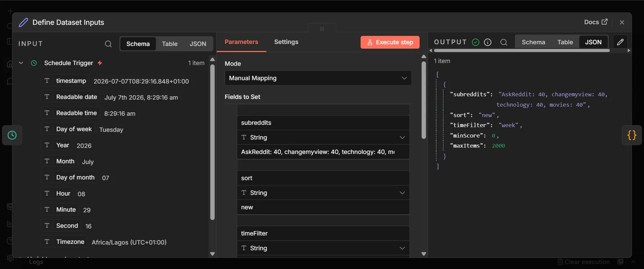Click the type icon of Timezone field
Screen dimensions: 644x269
coord(47,242)
